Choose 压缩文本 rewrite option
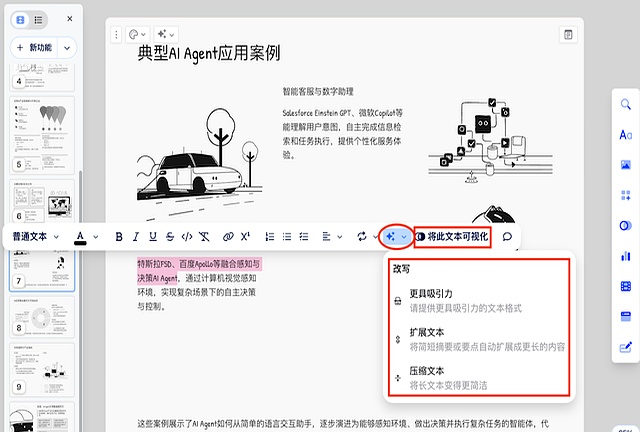The width and height of the screenshot is (640, 432). [478, 378]
